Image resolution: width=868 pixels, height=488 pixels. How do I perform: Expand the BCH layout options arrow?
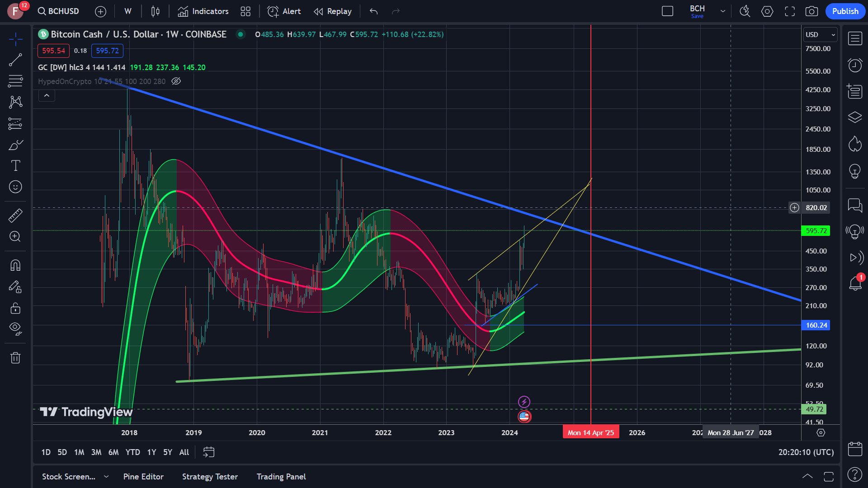[723, 11]
